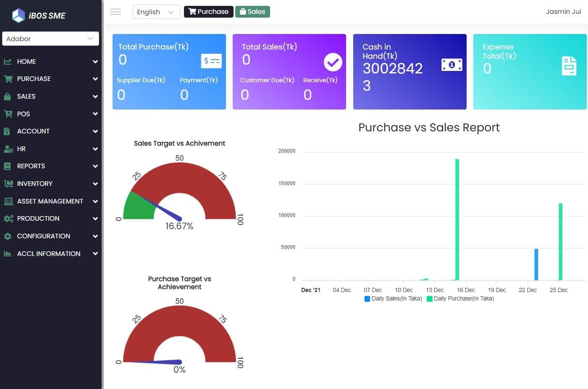Click the green purchase bar at 25 Dec
The width and height of the screenshot is (588, 389).
click(x=560, y=242)
